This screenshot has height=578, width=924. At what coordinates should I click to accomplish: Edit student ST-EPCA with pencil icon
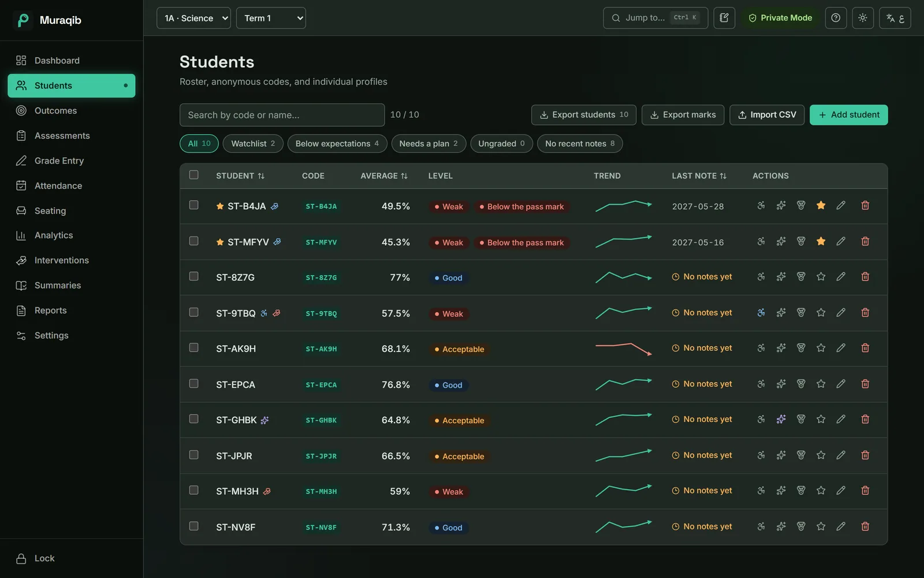tap(841, 384)
